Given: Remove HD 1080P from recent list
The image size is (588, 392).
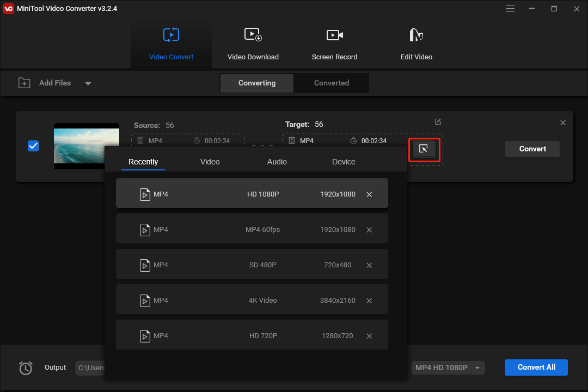Looking at the screenshot, I should (x=369, y=194).
